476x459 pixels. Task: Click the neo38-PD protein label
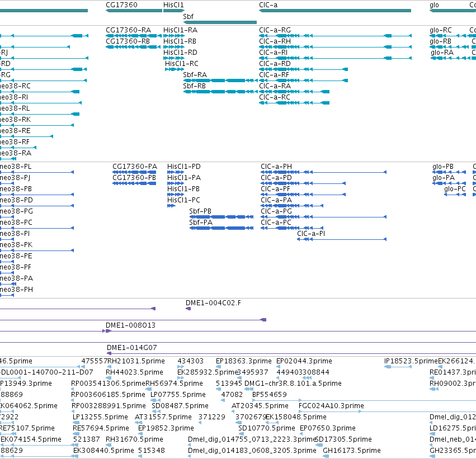[x=16, y=200]
